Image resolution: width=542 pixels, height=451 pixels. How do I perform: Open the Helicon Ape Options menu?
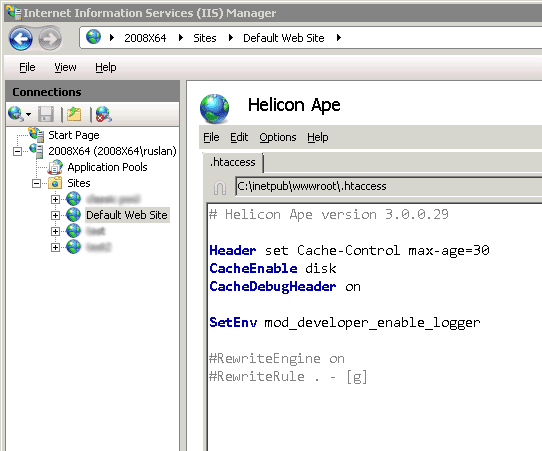[278, 137]
